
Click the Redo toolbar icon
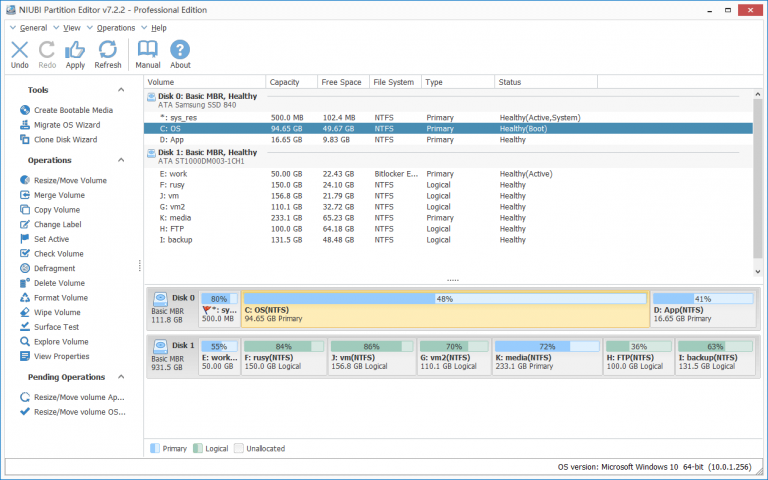coord(47,54)
